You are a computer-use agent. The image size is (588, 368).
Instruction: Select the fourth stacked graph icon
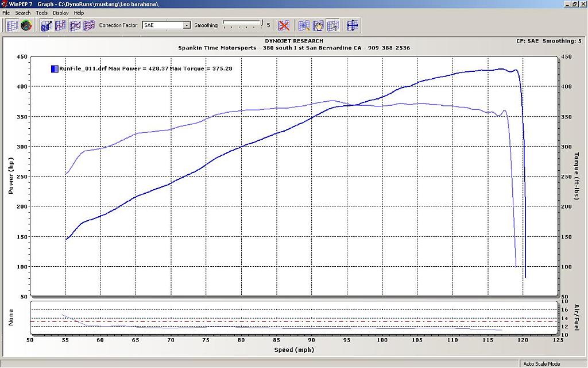(88, 25)
